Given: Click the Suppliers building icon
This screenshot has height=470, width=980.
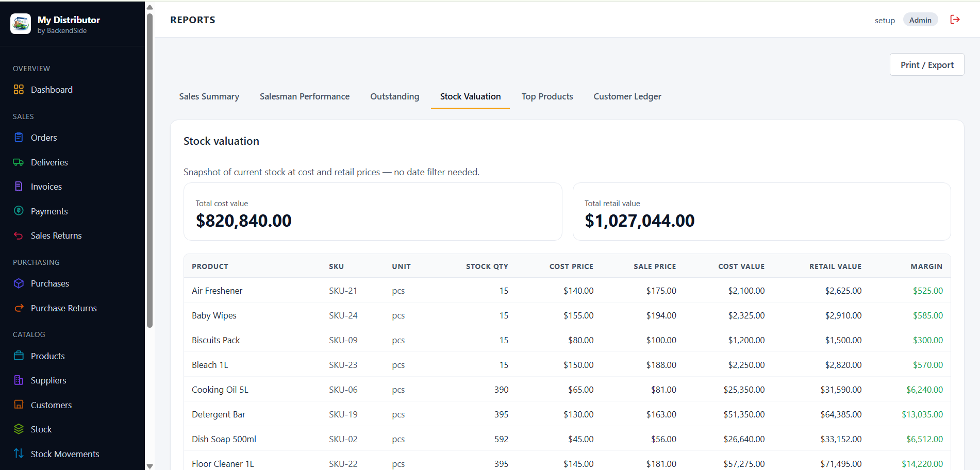Looking at the screenshot, I should [19, 380].
